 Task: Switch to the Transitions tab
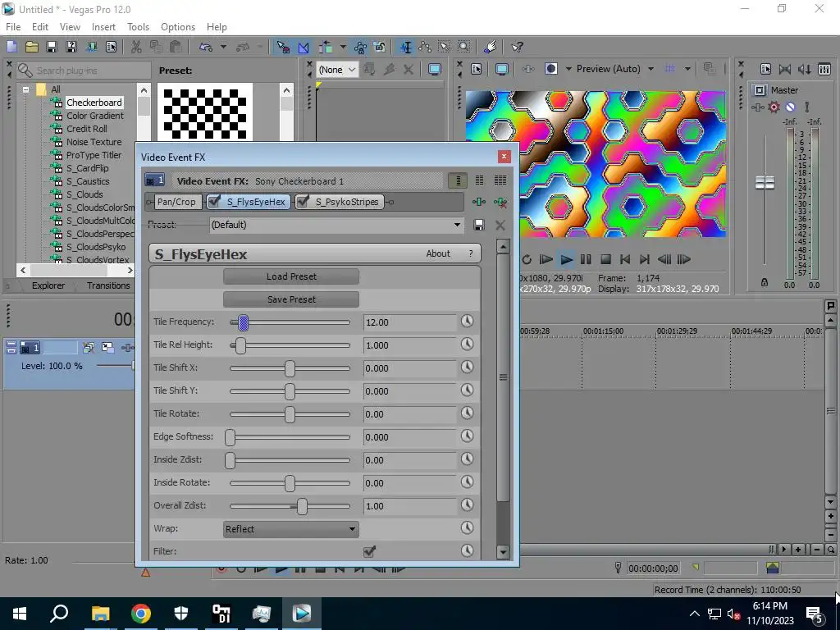pyautogui.click(x=108, y=285)
